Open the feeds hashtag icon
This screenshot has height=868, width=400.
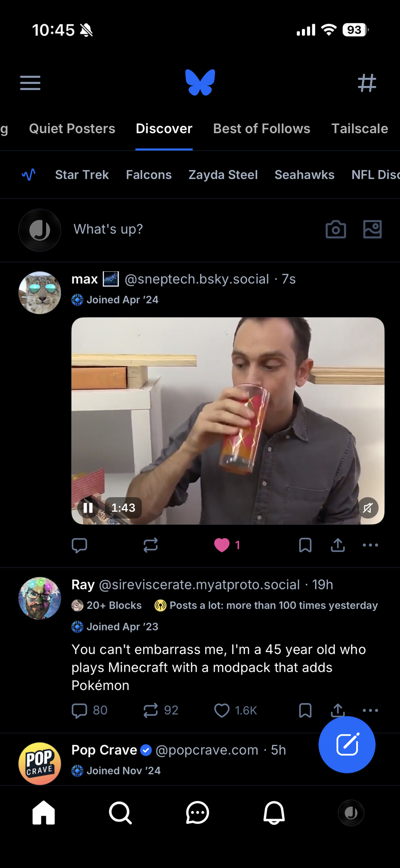coord(367,82)
